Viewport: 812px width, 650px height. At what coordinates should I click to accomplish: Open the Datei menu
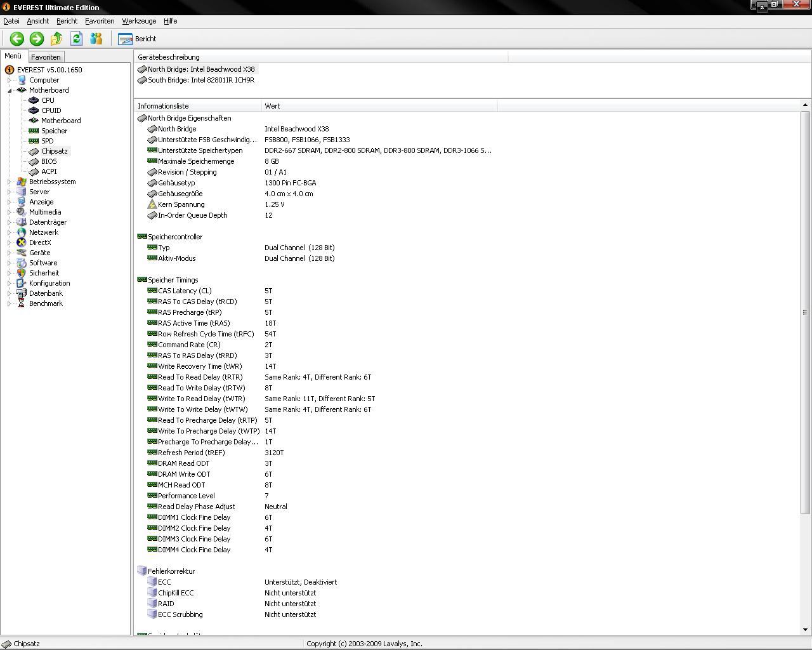[x=11, y=21]
